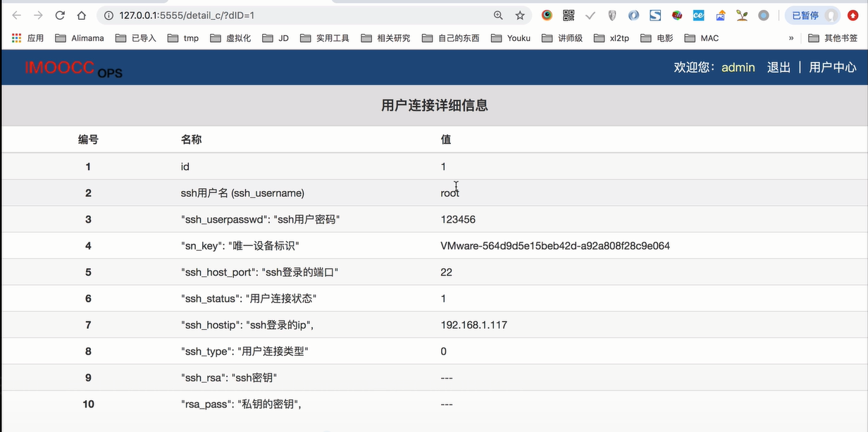Open the 应用 apps shortcut
The width and height of the screenshot is (868, 432).
28,38
